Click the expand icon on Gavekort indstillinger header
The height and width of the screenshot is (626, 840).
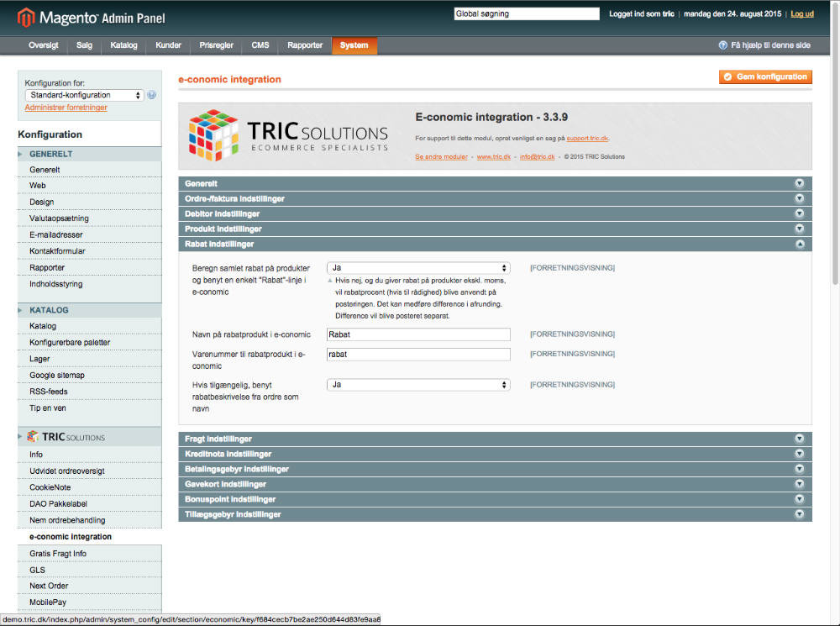[799, 483]
